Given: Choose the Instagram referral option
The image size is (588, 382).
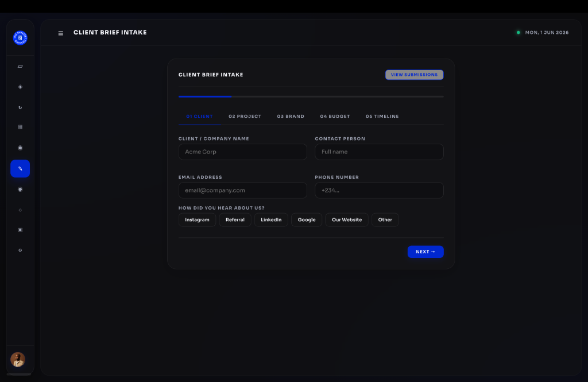Looking at the screenshot, I should (198, 220).
